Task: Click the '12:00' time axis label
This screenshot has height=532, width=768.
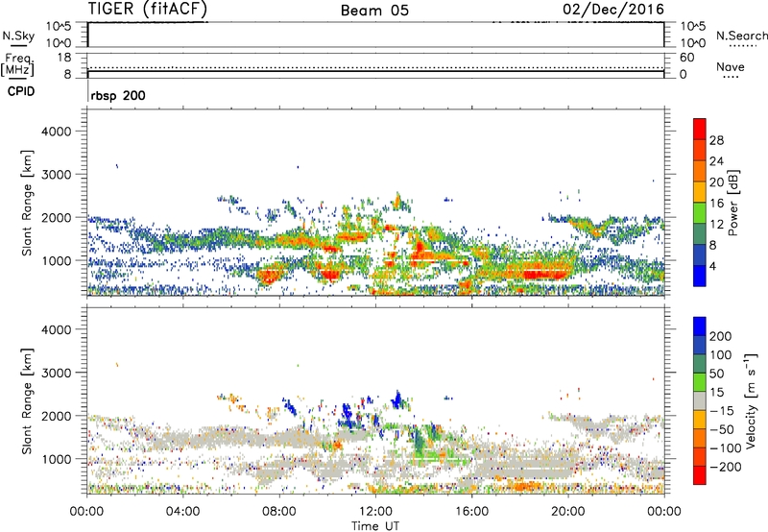Action: pyautogui.click(x=375, y=512)
